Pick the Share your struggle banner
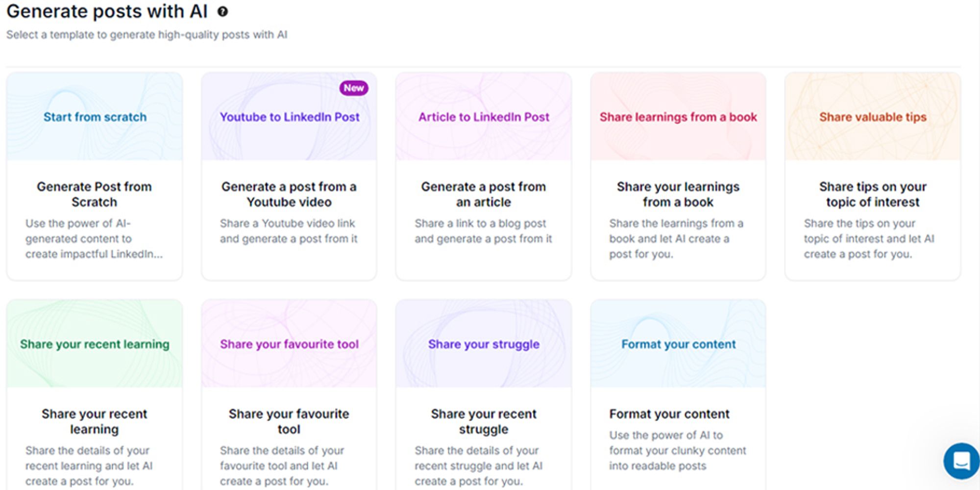Screen dimensions: 980x490 (x=484, y=344)
